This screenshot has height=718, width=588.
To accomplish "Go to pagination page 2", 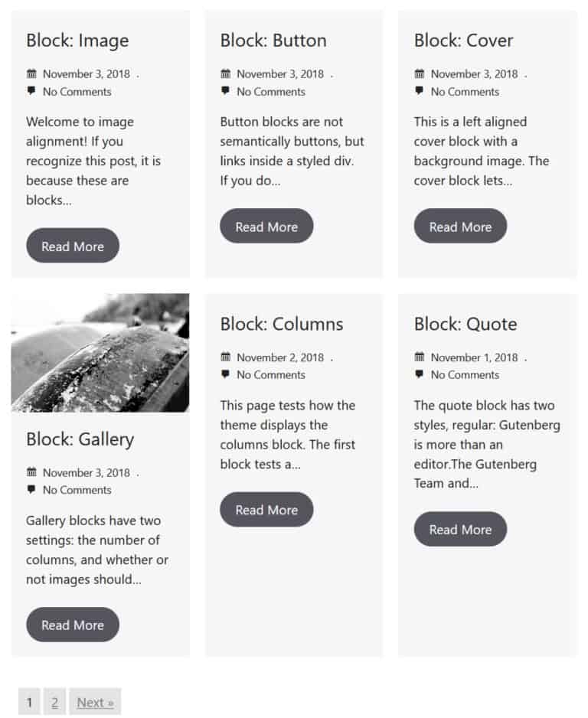I will pos(54,702).
